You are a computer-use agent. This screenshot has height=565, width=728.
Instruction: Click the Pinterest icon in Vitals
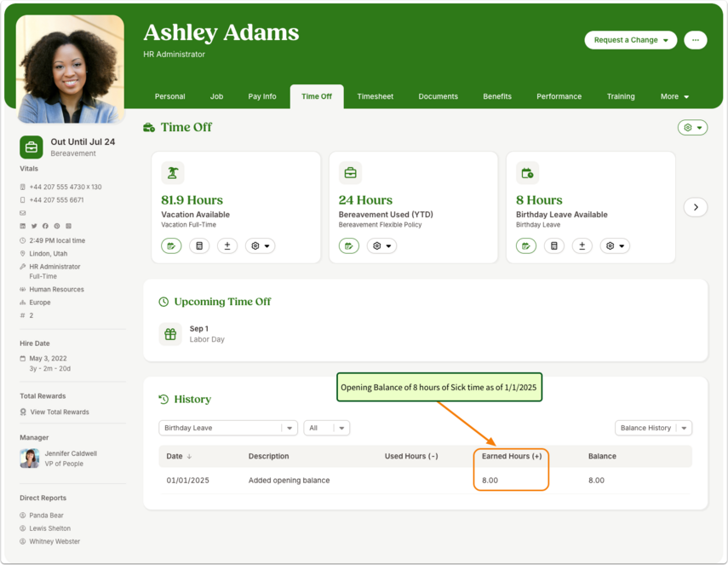[x=57, y=227]
